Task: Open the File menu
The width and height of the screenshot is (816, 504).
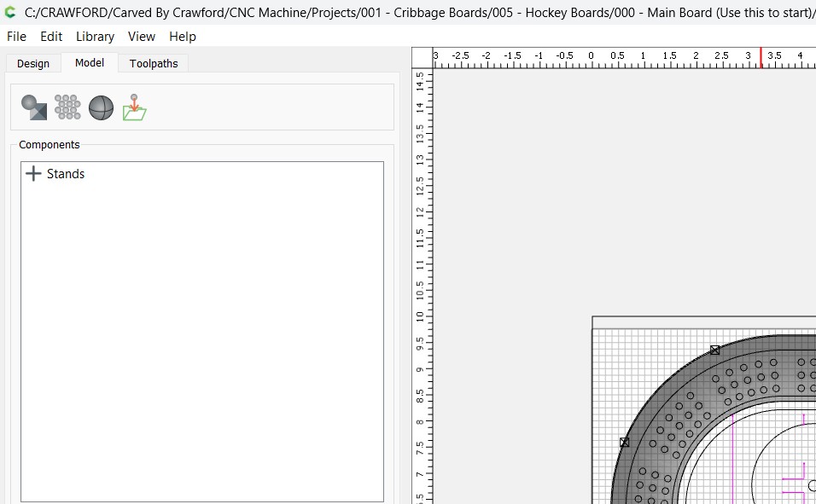Action: click(x=16, y=37)
